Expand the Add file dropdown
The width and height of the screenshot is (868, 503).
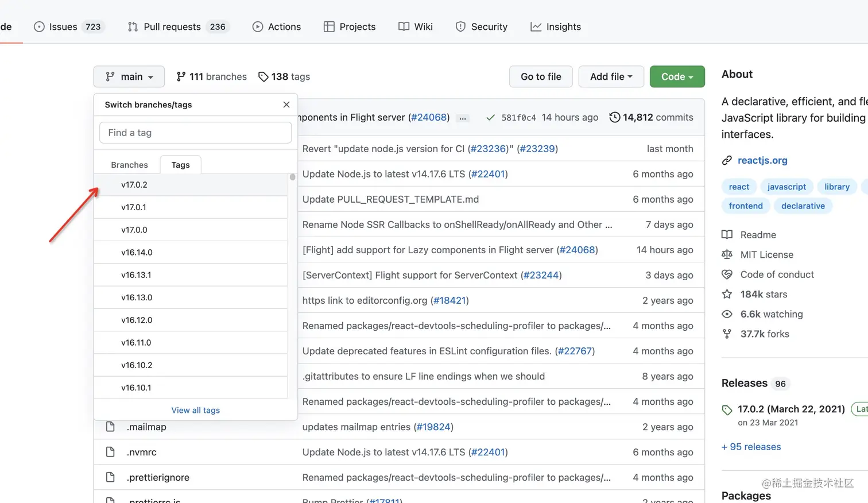[611, 76]
